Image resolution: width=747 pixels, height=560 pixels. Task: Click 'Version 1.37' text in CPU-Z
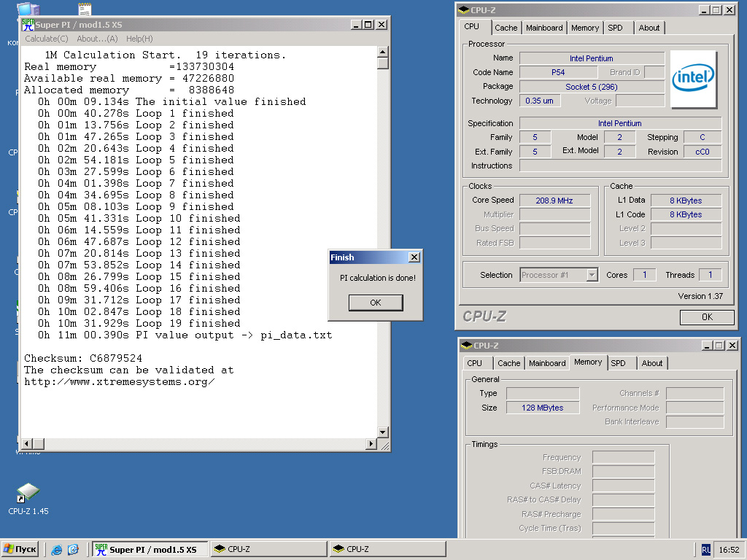(x=700, y=296)
